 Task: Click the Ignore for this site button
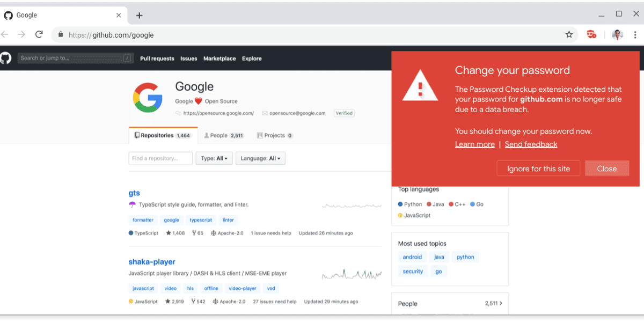coord(538,169)
